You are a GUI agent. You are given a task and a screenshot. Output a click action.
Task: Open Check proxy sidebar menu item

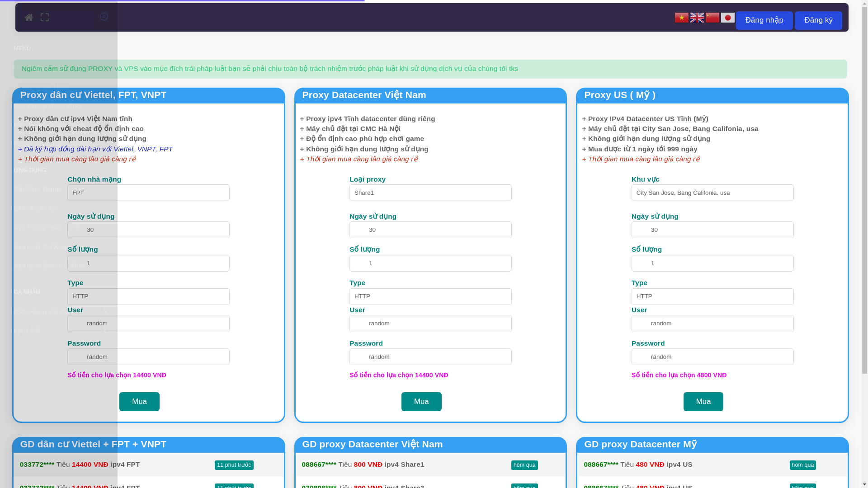[35, 208]
